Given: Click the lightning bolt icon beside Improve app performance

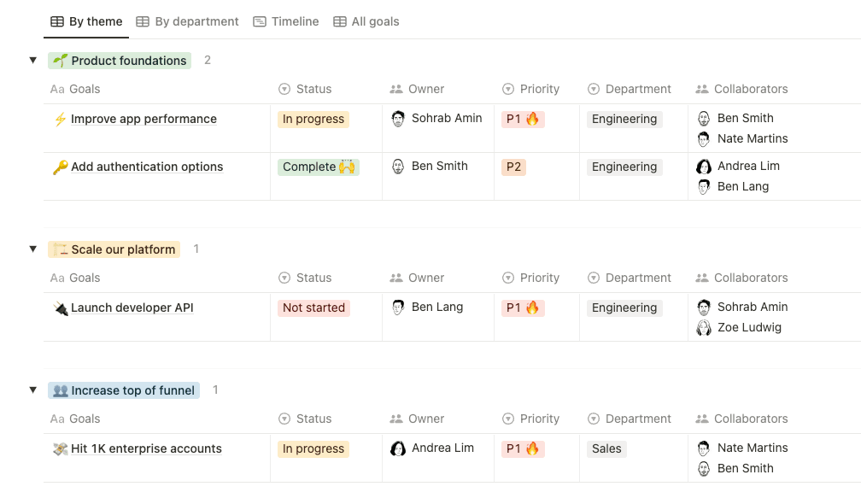Looking at the screenshot, I should click(x=60, y=120).
